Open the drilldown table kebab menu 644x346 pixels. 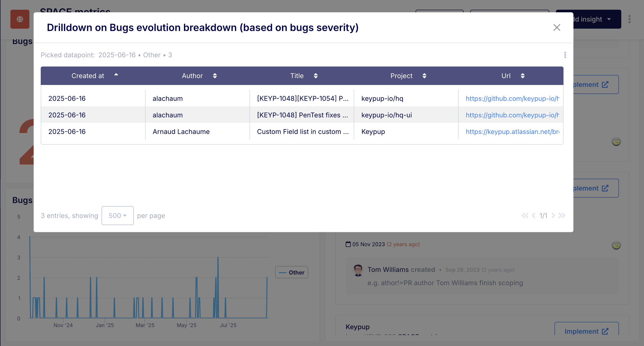coord(565,55)
